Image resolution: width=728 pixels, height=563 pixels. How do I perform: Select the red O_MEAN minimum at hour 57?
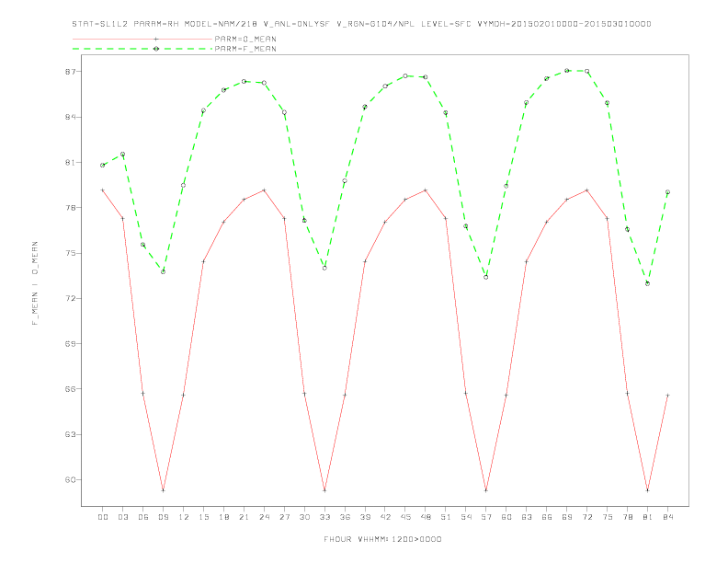pos(486,490)
